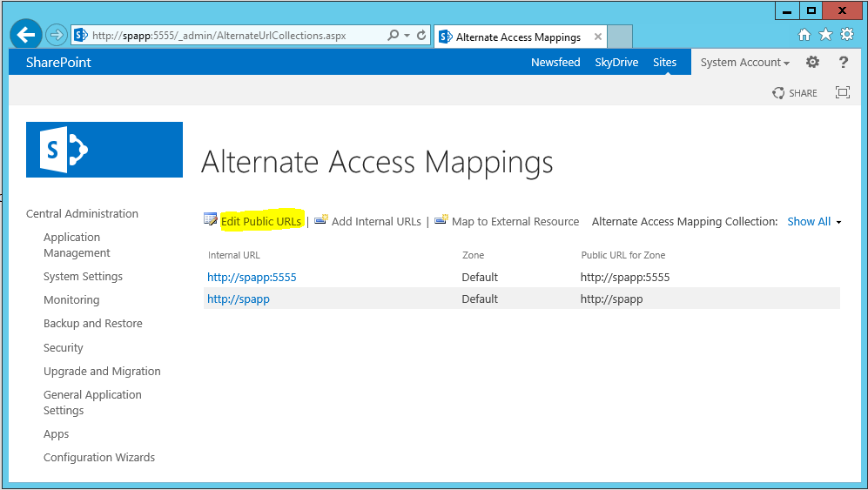This screenshot has height=490, width=868.
Task: Click public URL http://spapp:5555 cell
Action: pyautogui.click(x=625, y=277)
